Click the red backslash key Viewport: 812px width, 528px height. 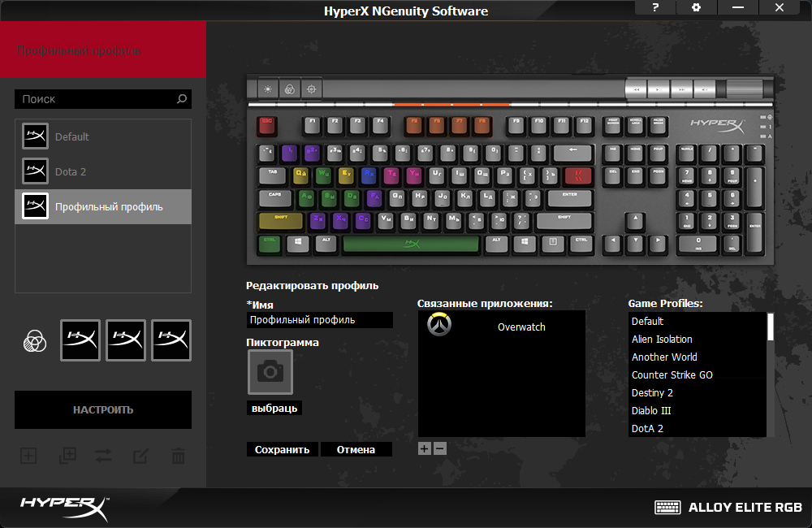[x=578, y=175]
